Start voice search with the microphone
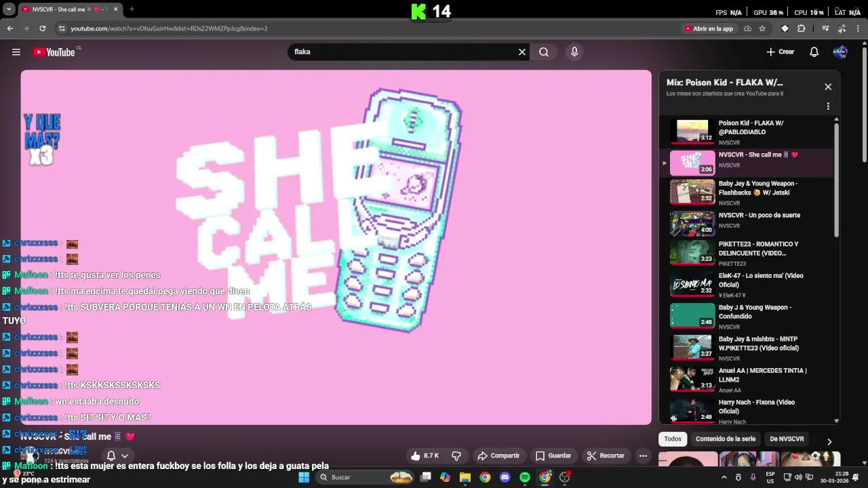 coord(574,52)
